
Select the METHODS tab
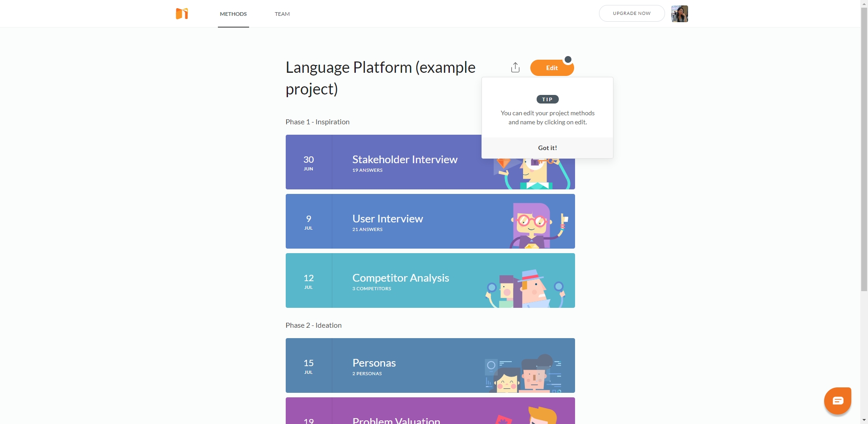233,14
